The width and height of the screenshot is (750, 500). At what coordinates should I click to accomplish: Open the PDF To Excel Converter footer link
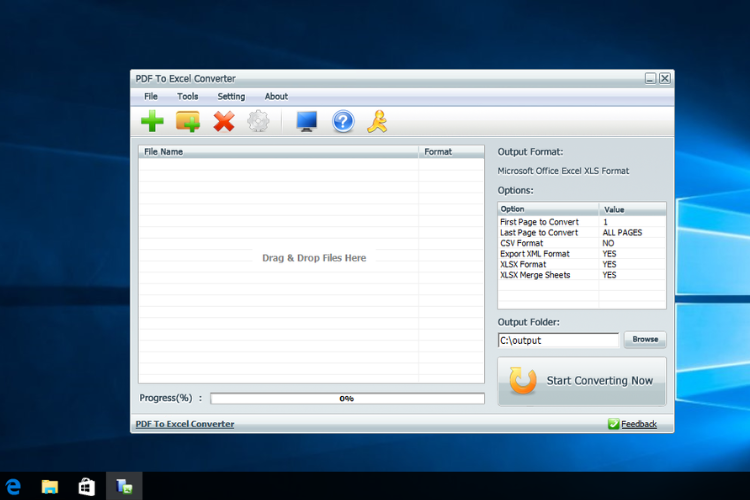pos(185,424)
